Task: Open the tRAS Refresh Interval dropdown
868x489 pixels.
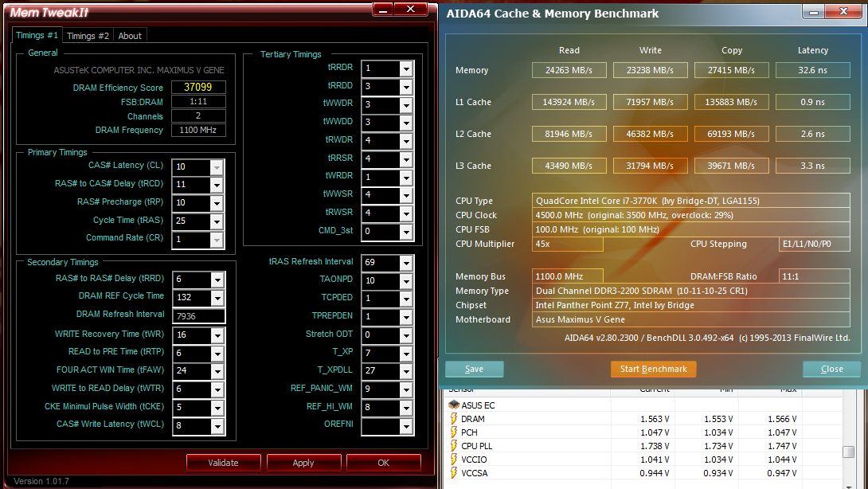Action: coord(406,263)
